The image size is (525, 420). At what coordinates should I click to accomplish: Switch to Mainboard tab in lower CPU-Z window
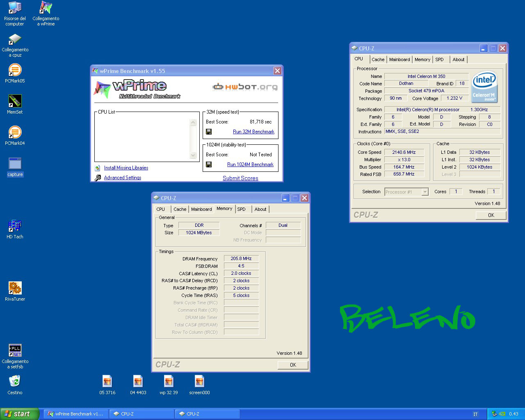(x=201, y=209)
